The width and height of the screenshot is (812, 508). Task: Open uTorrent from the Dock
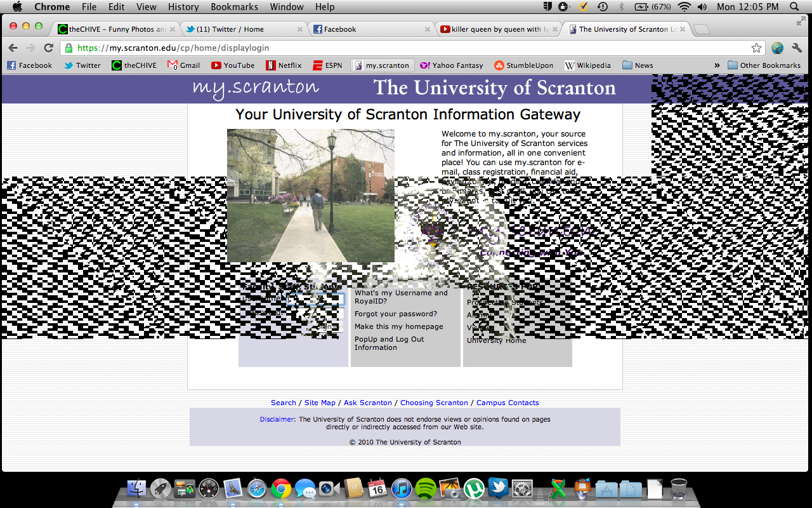tap(474, 488)
